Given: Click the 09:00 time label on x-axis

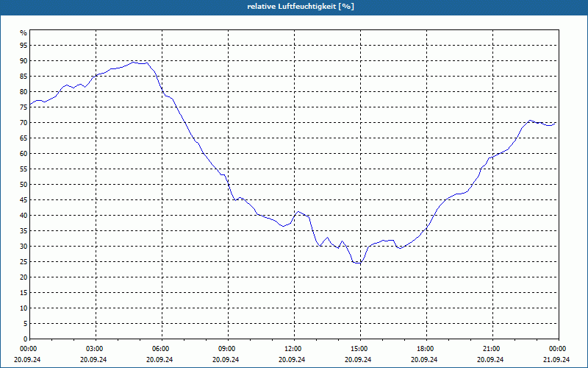Looking at the screenshot, I should (x=229, y=349).
